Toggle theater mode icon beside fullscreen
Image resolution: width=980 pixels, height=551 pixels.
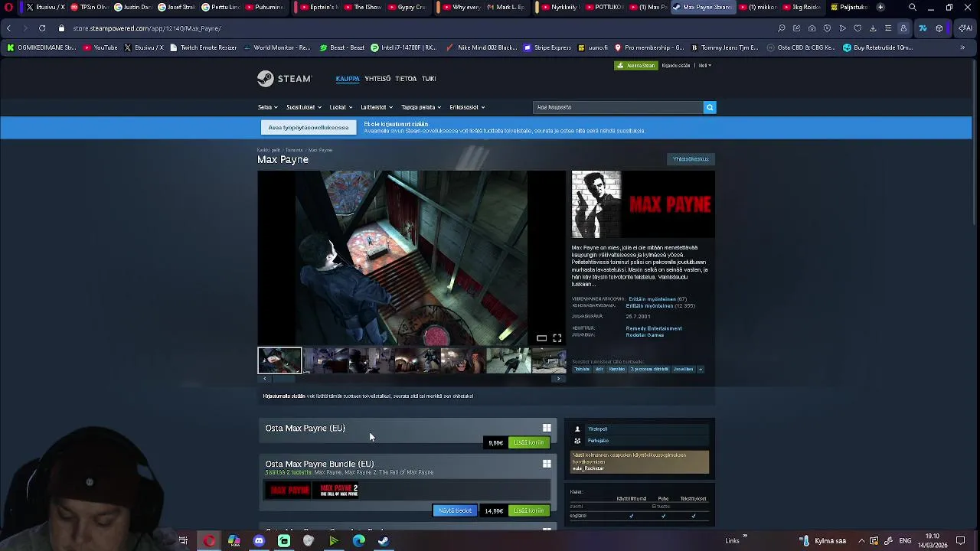pyautogui.click(x=541, y=337)
